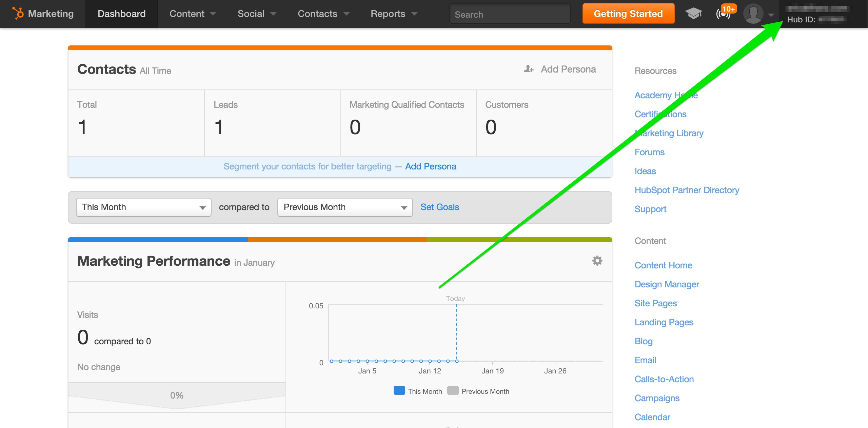Open notifications via the bell icon
This screenshot has width=868, height=428.
click(723, 14)
